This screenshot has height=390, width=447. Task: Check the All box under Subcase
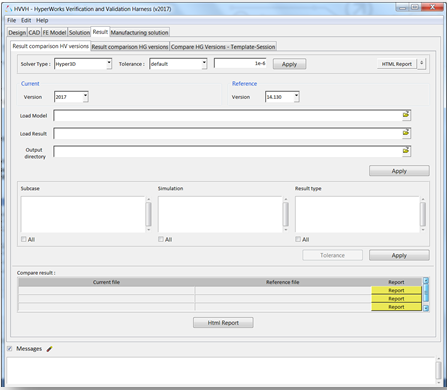[x=24, y=239]
